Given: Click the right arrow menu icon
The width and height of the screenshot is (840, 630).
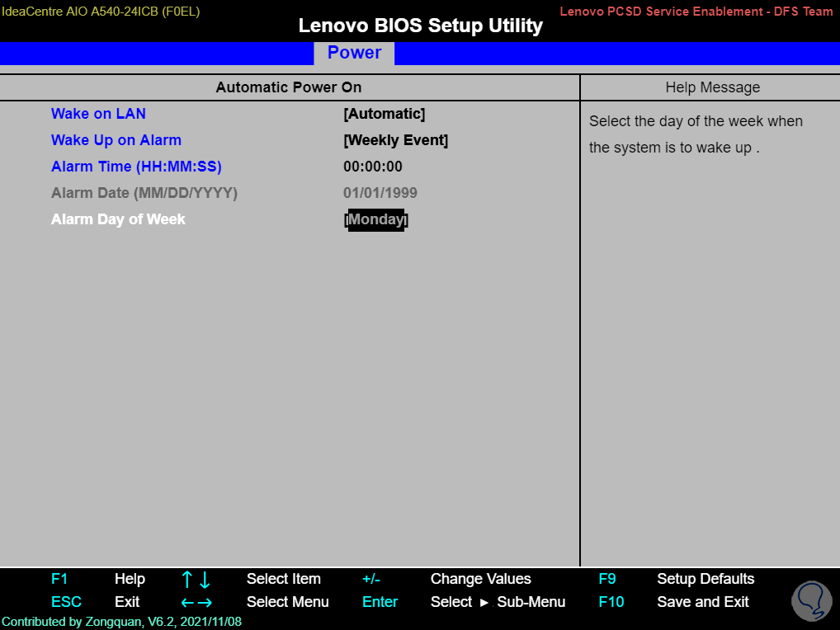Looking at the screenshot, I should [205, 603].
